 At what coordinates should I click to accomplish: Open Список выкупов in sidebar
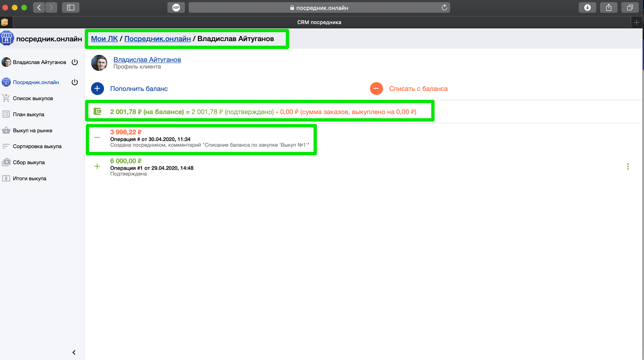33,98
